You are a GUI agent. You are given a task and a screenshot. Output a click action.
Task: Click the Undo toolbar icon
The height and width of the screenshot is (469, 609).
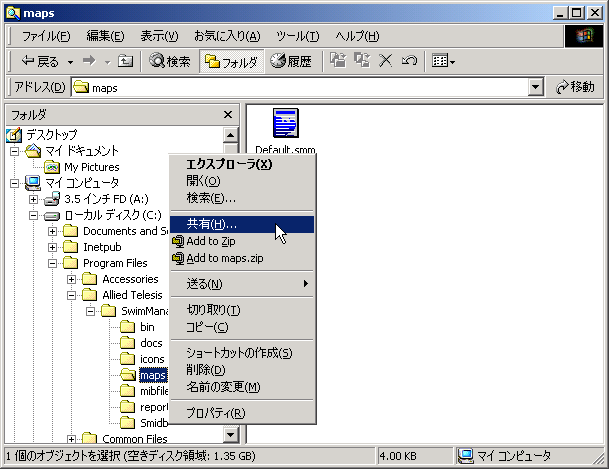tap(409, 61)
